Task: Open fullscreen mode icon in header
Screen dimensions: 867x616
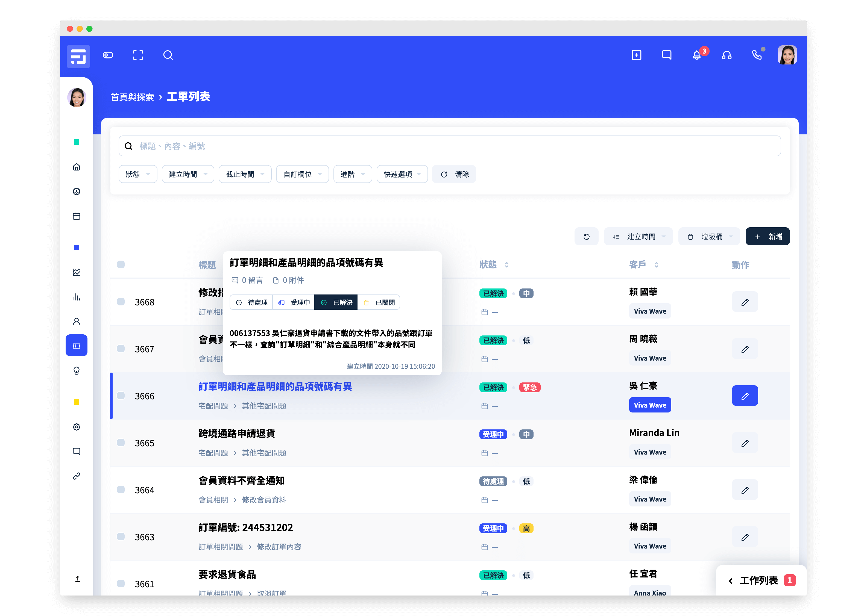Action: [x=138, y=55]
